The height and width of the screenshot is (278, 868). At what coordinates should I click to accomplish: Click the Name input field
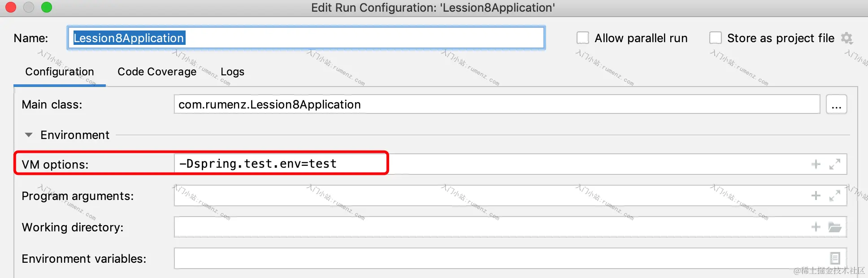306,38
